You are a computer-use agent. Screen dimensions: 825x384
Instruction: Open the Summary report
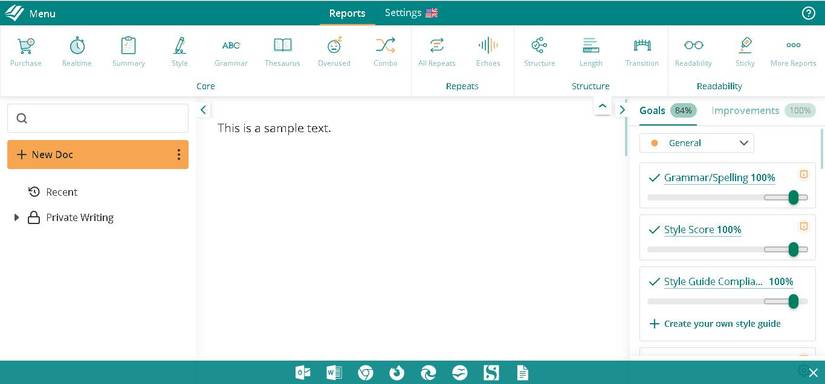128,52
